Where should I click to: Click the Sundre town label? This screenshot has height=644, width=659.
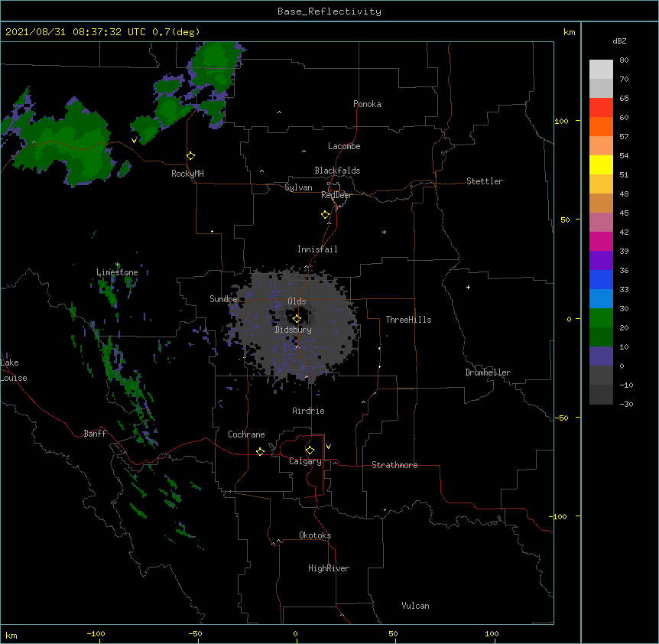223,299
